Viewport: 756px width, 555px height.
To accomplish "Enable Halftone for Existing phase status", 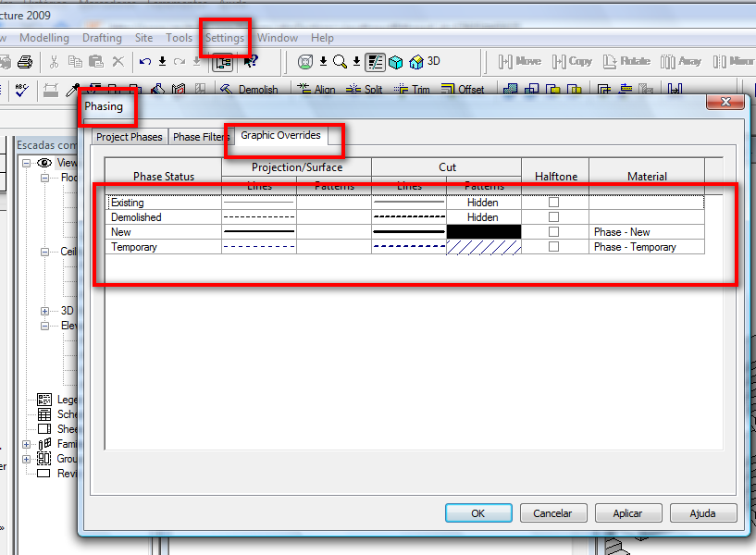I will coord(554,203).
